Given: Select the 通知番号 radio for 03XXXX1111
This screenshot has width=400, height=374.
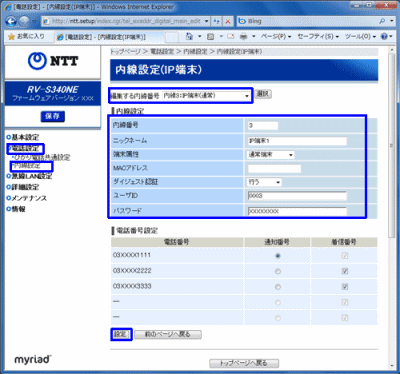Looking at the screenshot, I should point(278,256).
